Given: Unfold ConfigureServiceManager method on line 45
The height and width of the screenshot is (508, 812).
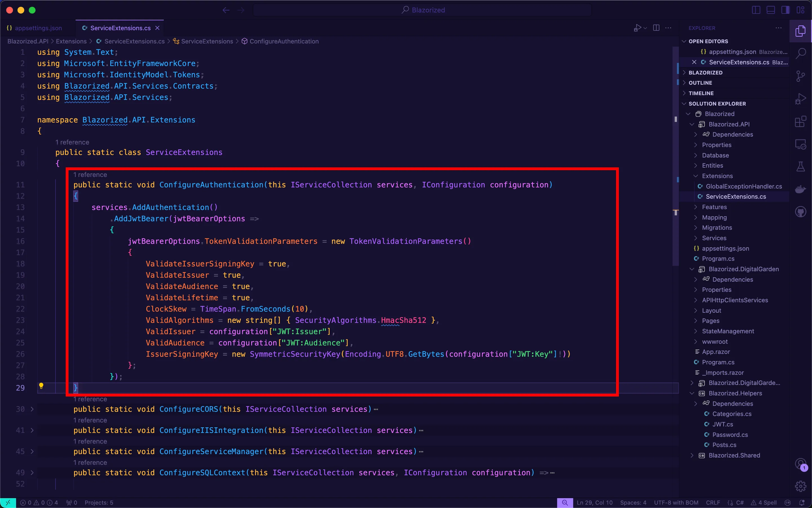Looking at the screenshot, I should click(32, 451).
